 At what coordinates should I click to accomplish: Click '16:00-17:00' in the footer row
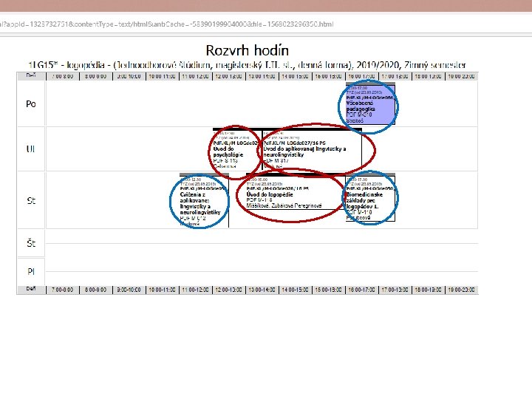coord(361,290)
